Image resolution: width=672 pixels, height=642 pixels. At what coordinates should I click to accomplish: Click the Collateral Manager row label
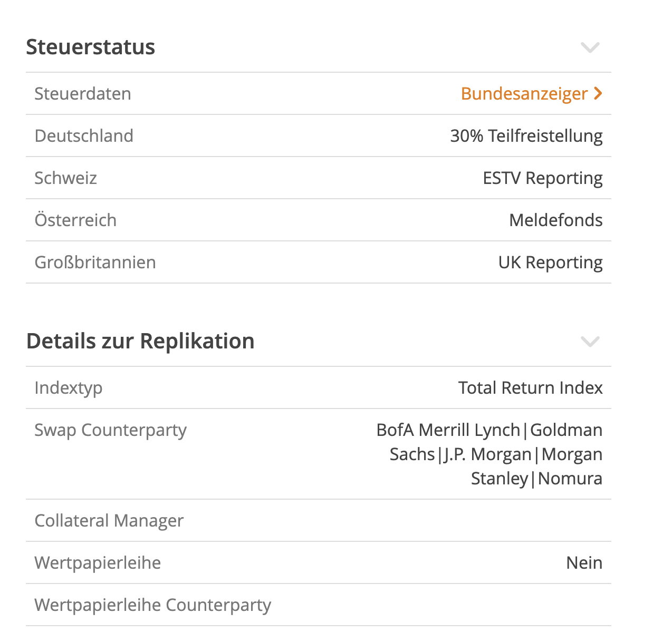109,521
